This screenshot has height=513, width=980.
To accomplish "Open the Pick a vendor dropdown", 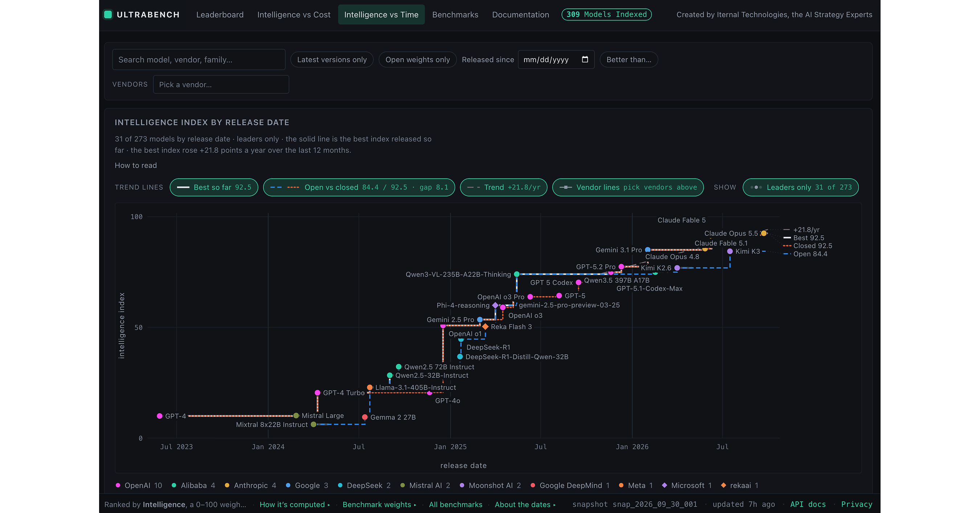I will pyautogui.click(x=221, y=85).
